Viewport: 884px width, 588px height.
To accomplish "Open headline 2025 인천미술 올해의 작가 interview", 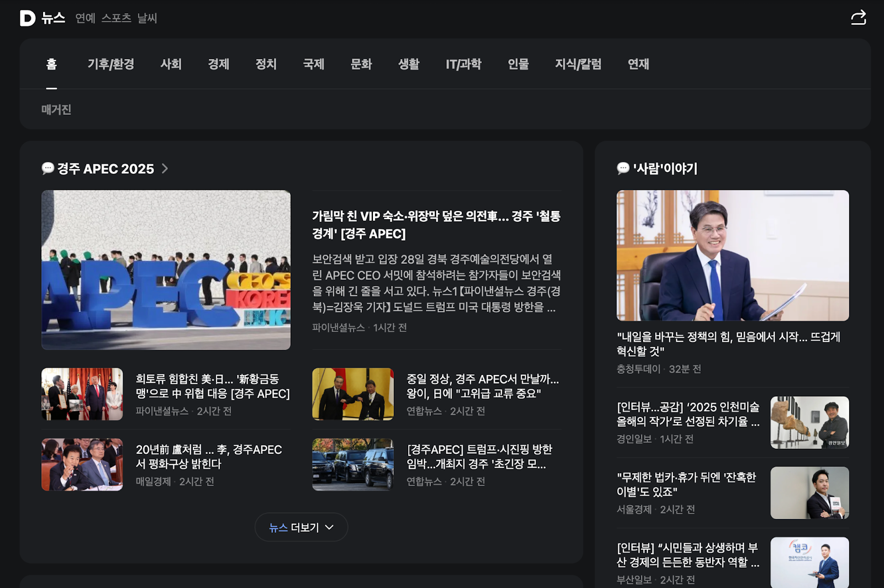I will 688,414.
